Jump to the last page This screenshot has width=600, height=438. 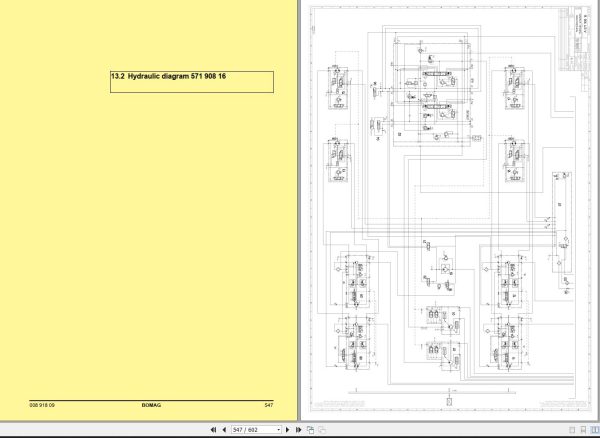pyautogui.click(x=298, y=430)
